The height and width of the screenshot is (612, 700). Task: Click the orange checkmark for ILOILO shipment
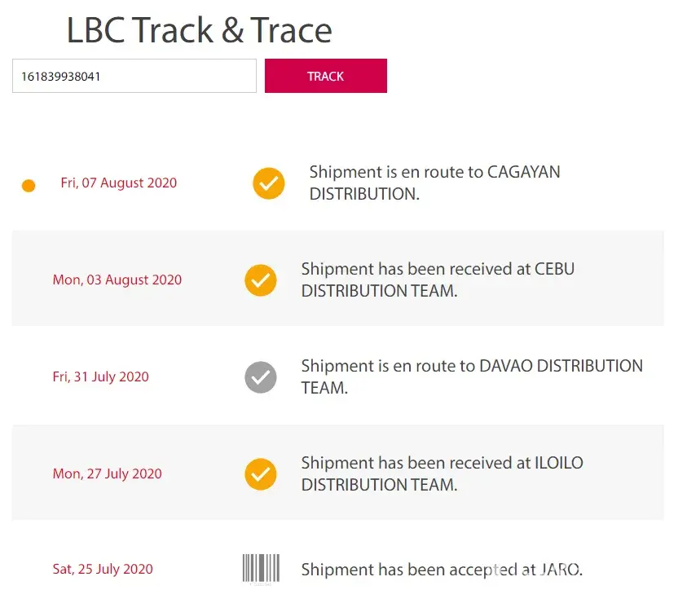[x=261, y=474]
